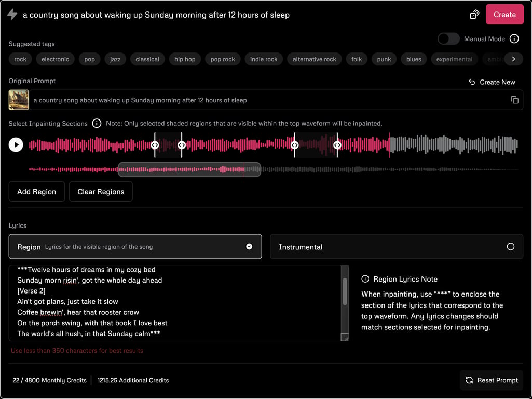The width and height of the screenshot is (532, 399).
Task: Click 'Use less than 350 characters' warning
Action: [x=77, y=351]
